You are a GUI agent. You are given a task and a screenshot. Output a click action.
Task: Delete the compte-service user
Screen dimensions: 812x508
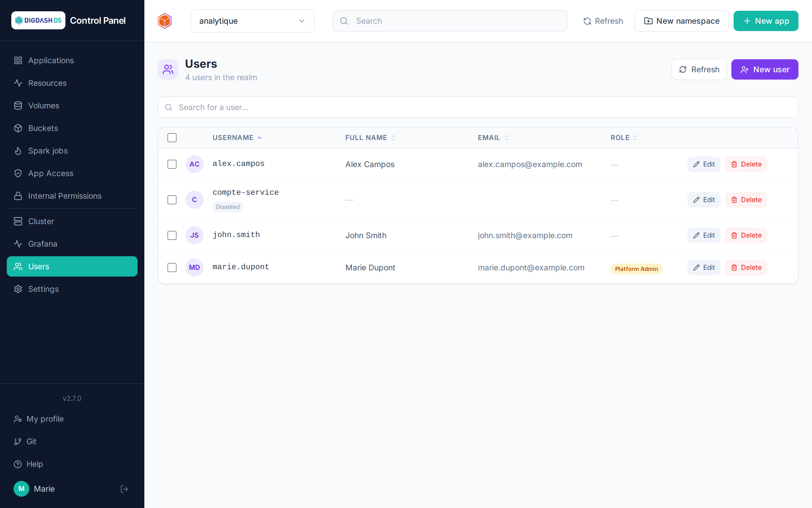(746, 200)
